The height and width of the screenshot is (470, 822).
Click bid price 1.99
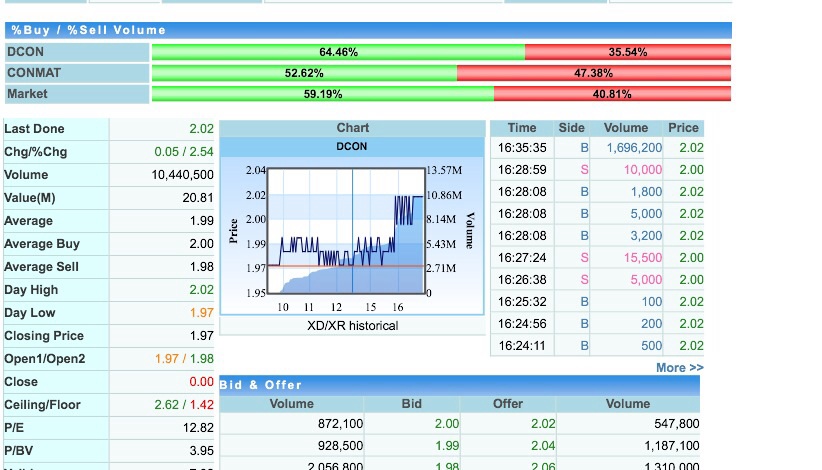coord(447,446)
